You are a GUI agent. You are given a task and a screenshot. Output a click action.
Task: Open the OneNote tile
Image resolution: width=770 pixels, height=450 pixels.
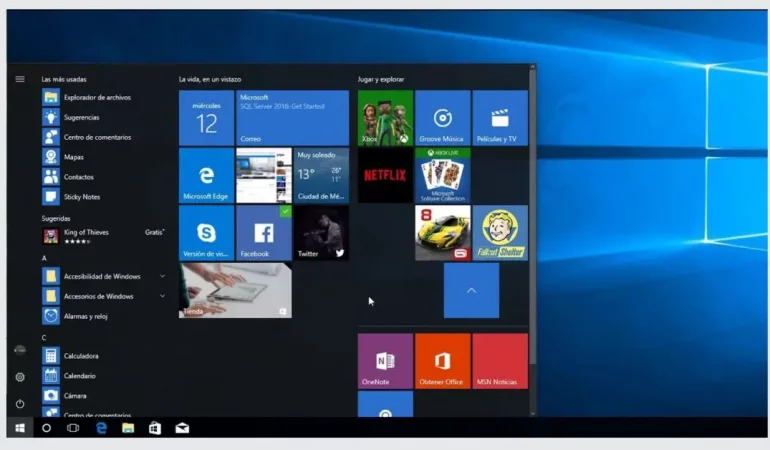(385, 361)
